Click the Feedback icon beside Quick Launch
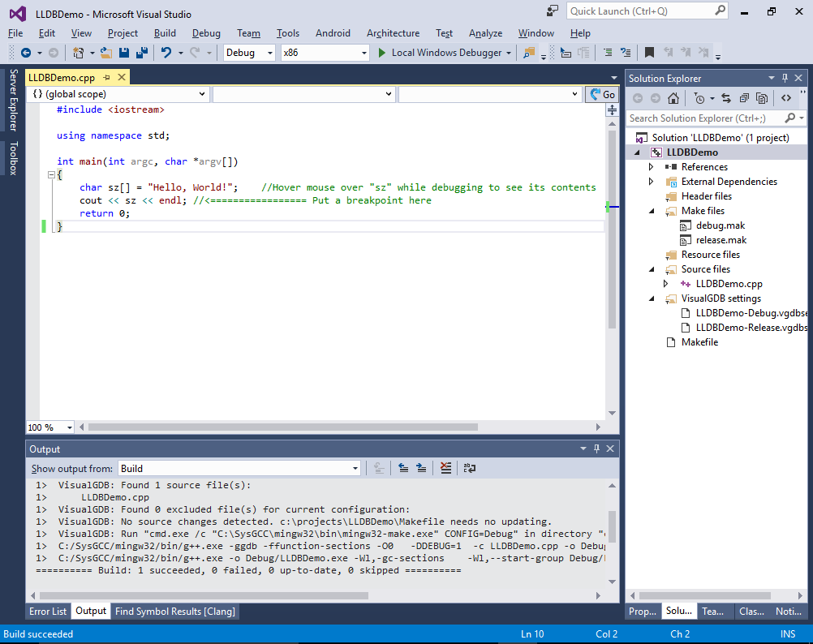 [x=553, y=11]
